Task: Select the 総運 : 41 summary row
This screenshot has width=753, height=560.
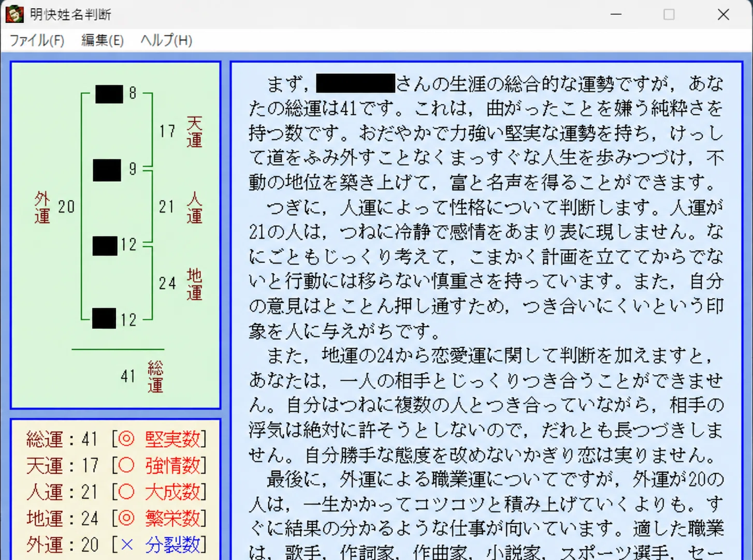Action: click(116, 439)
